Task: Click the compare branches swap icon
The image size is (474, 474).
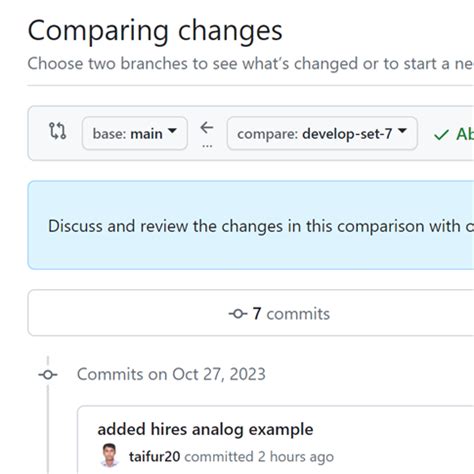Action: 57,131
